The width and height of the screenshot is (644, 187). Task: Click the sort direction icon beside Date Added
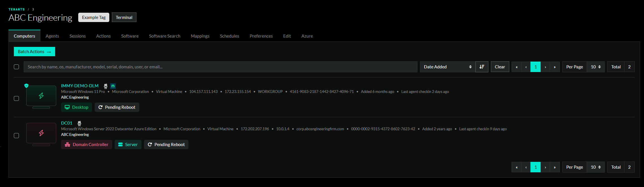click(482, 67)
